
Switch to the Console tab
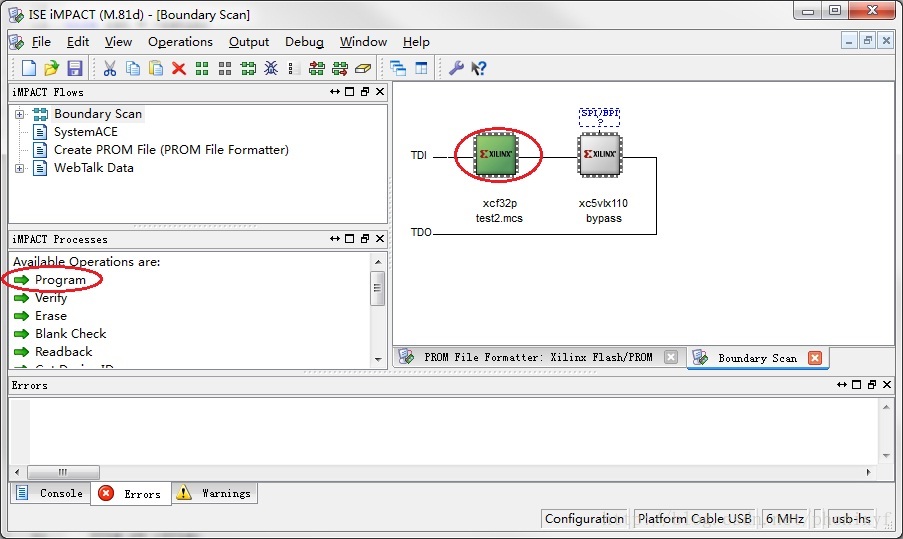click(50, 493)
